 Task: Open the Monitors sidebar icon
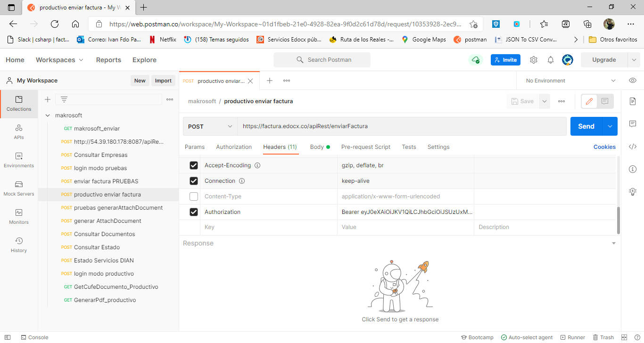19,216
